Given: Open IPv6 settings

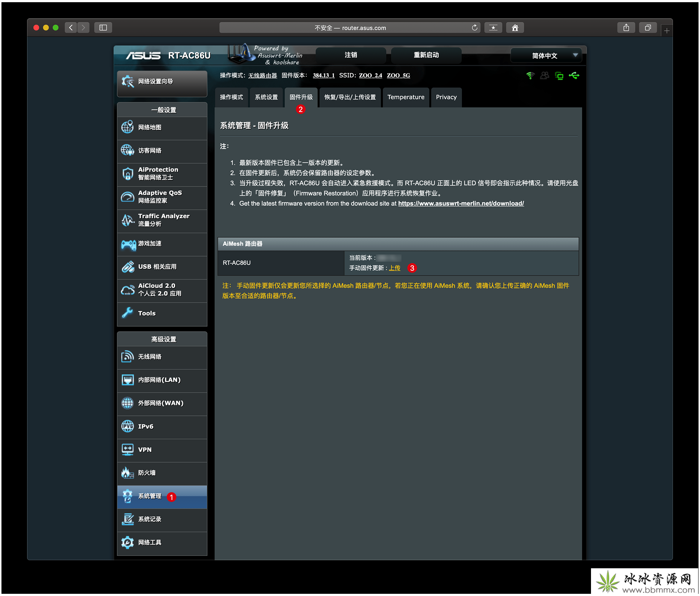Looking at the screenshot, I should pyautogui.click(x=162, y=427).
